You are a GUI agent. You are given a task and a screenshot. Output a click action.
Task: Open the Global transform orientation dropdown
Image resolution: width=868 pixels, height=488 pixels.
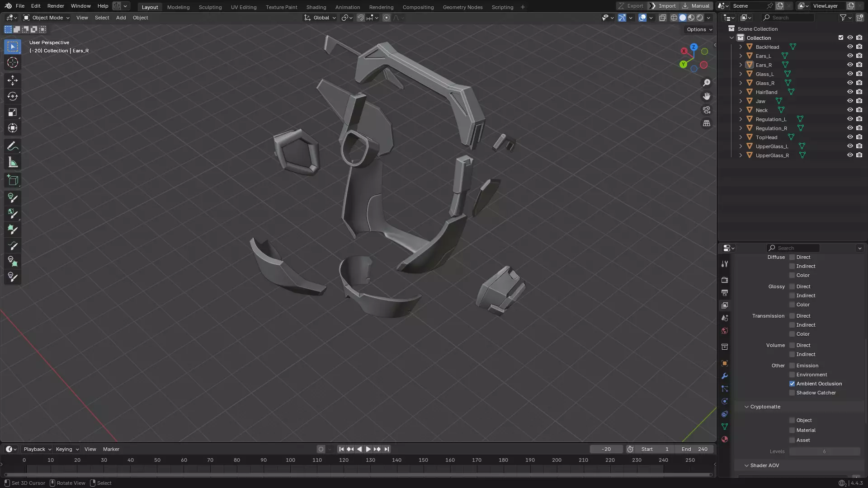(321, 18)
